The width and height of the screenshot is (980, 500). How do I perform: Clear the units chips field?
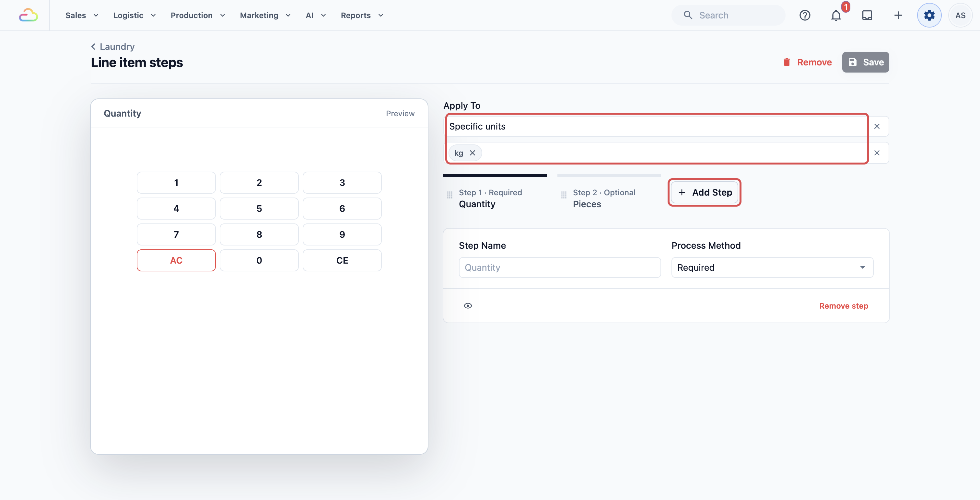pos(877,153)
